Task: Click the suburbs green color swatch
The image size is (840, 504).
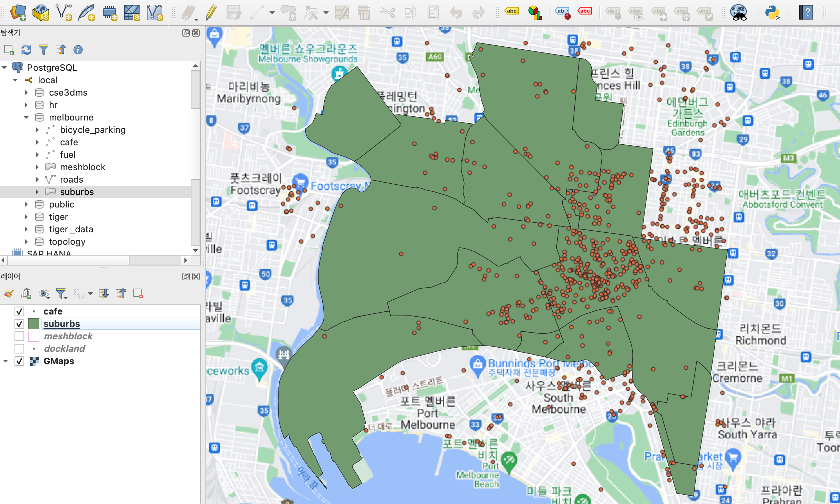Action: [34, 324]
